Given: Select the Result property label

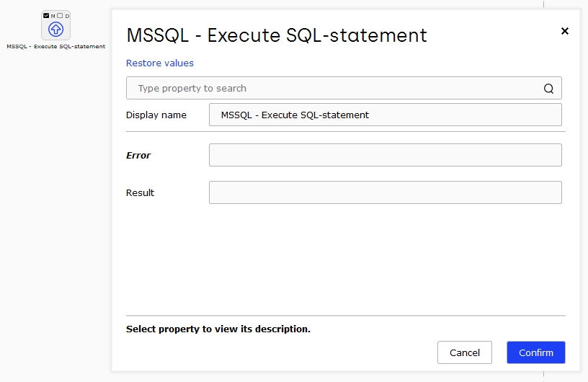Looking at the screenshot, I should [141, 193].
